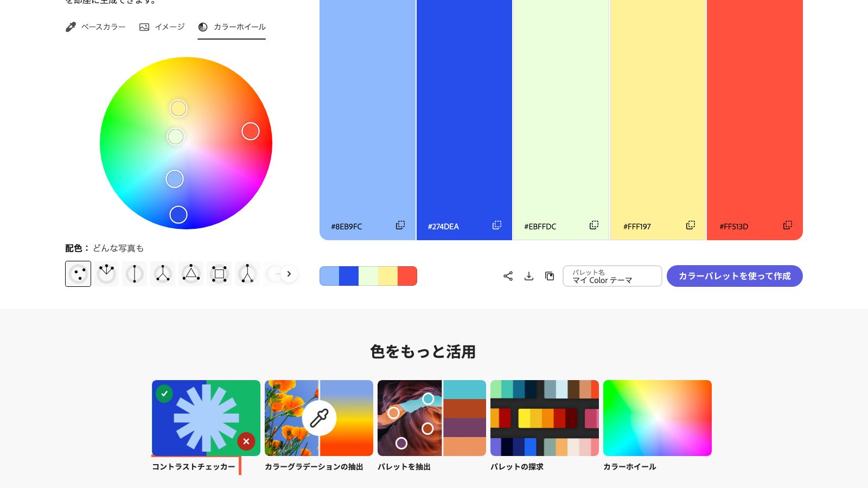The width and height of the screenshot is (868, 488).
Task: Follow the カラーホイール text link under the cards
Action: coord(630,467)
